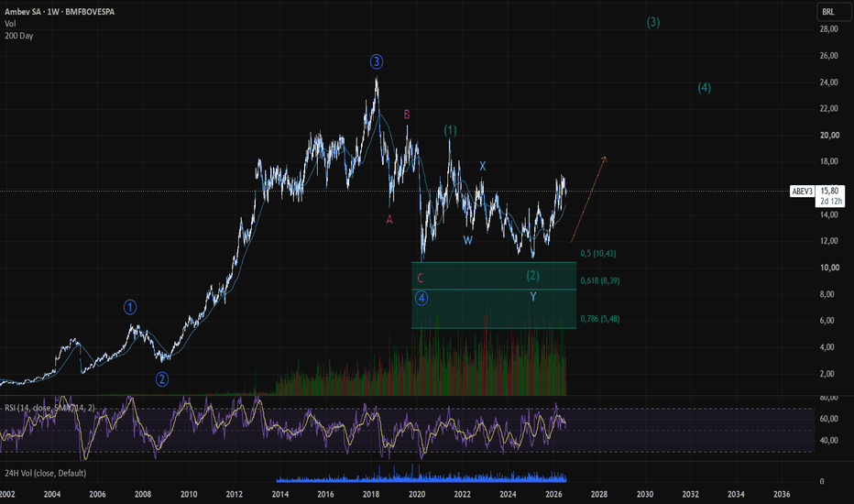This screenshot has height=504, width=854.
Task: Click the blue X wave label
Action: (x=483, y=166)
